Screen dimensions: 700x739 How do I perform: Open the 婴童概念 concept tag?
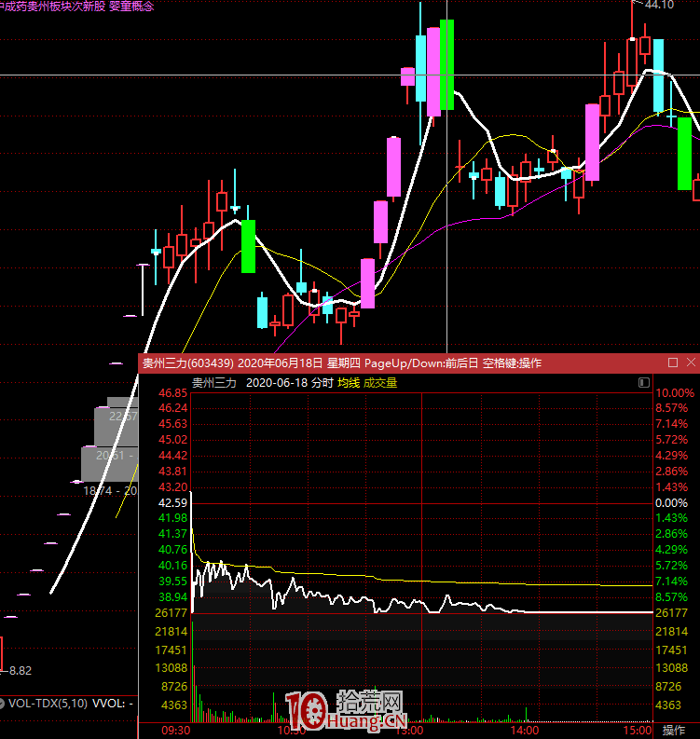click(x=131, y=7)
